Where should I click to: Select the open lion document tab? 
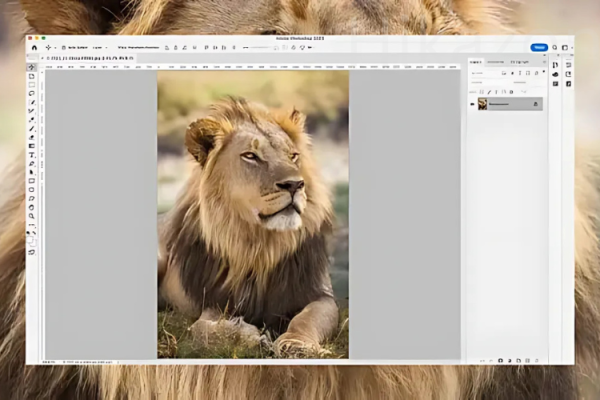pyautogui.click(x=90, y=58)
